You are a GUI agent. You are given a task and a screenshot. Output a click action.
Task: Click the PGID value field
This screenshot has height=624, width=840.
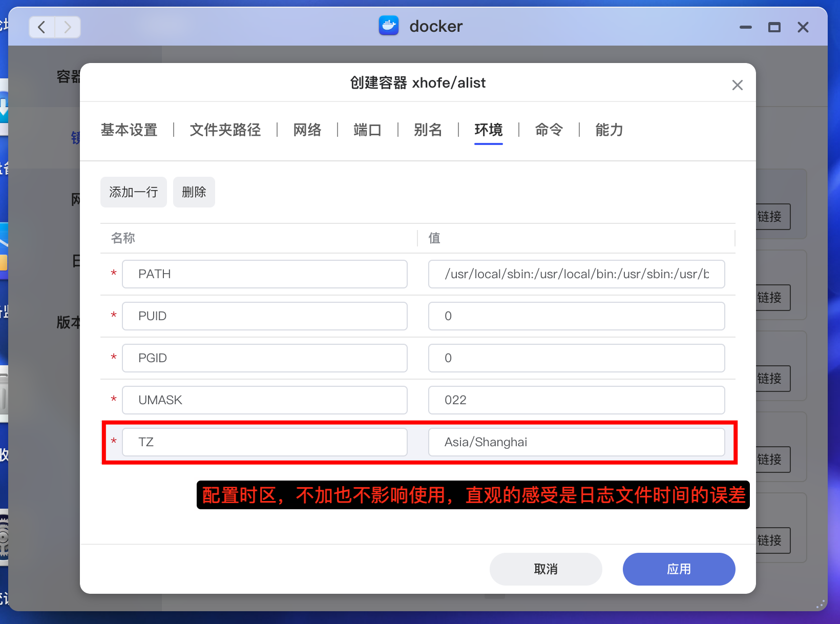point(577,358)
